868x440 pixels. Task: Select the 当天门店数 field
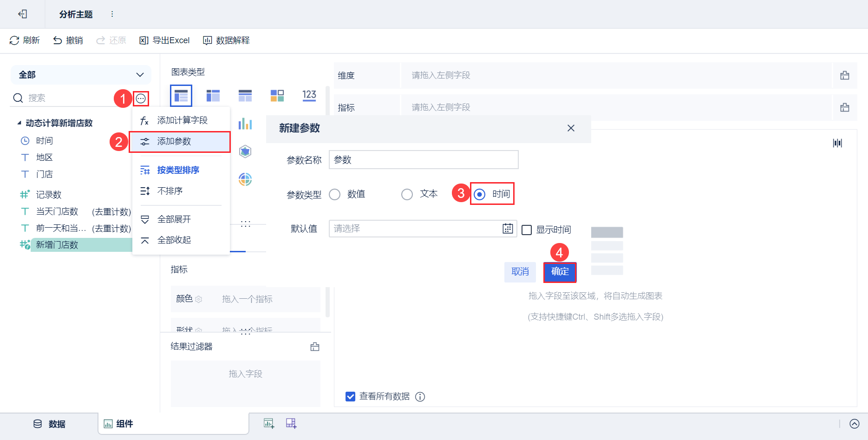(57, 211)
